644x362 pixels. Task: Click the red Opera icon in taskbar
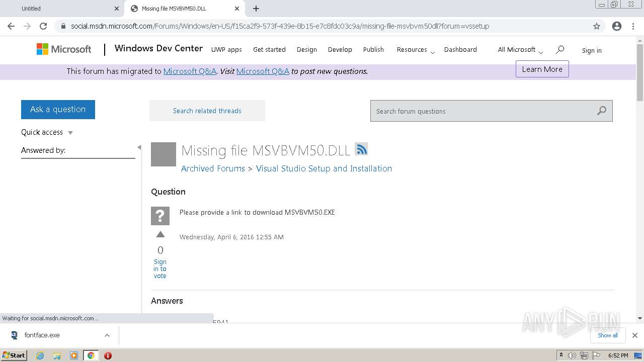click(x=108, y=355)
